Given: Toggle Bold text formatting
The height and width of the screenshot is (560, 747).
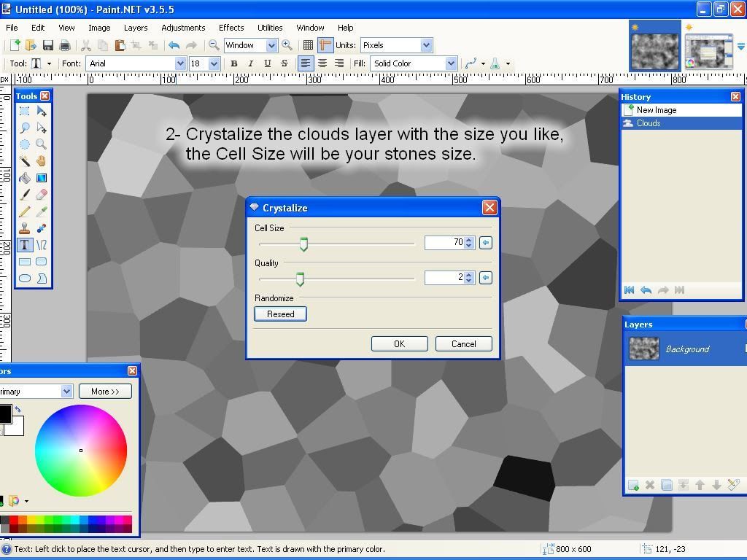Looking at the screenshot, I should (x=234, y=63).
